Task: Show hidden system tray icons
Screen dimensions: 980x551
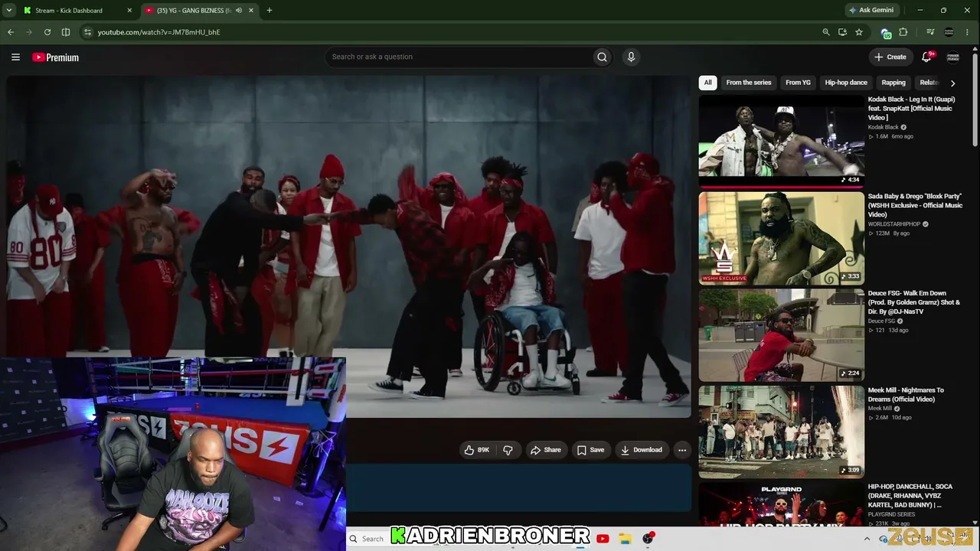Action: [x=866, y=539]
